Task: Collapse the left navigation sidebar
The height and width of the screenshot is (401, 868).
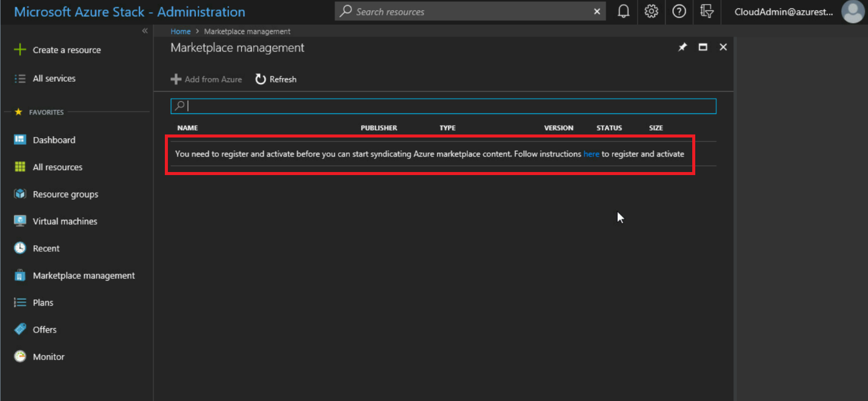Action: coord(145,30)
